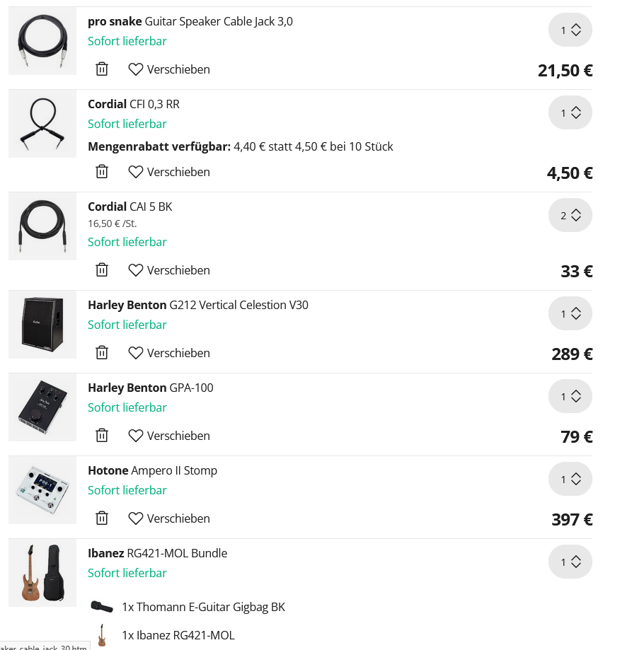Viewport: 644px width, 650px height.
Task: Click the Thomann E-Guitar Gigbag BK icon
Action: point(102,607)
